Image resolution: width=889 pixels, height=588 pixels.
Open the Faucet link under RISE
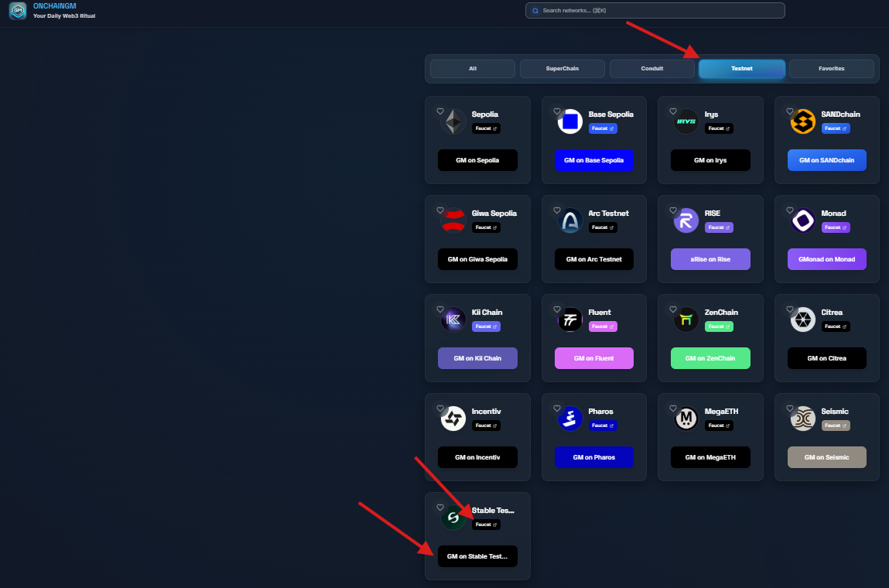coord(719,227)
